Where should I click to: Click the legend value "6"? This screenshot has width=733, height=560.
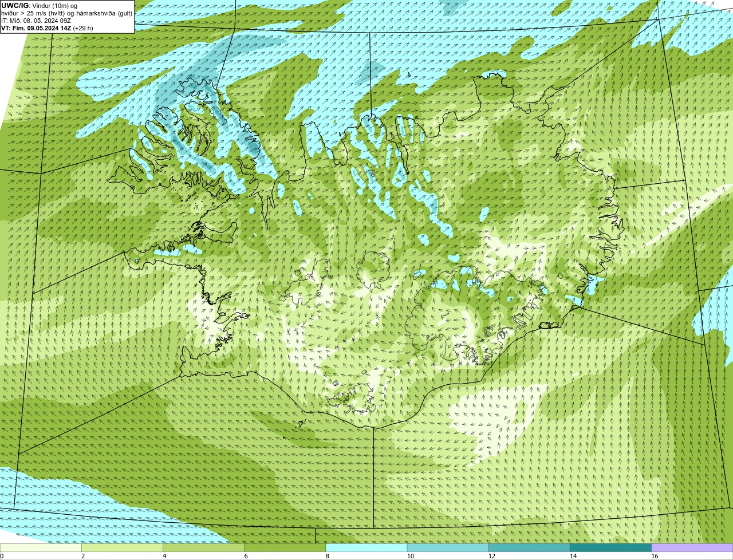point(246,556)
